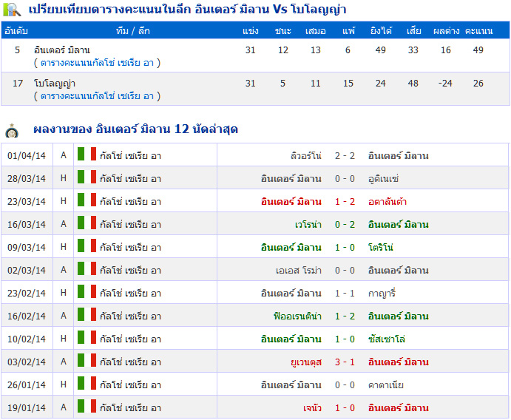The width and height of the screenshot is (511, 420).
Task: Click opponent name ซัสเซาโล่
Action: (387, 339)
